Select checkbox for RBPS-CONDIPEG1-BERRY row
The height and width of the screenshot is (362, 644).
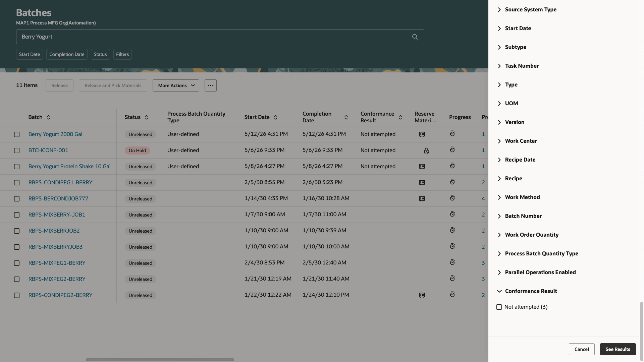(17, 183)
